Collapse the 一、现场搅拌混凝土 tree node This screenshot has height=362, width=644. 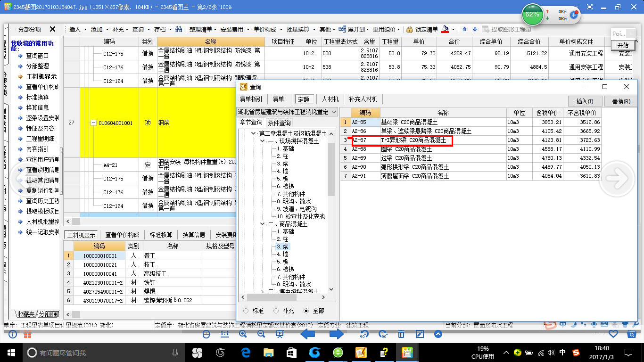(262, 141)
